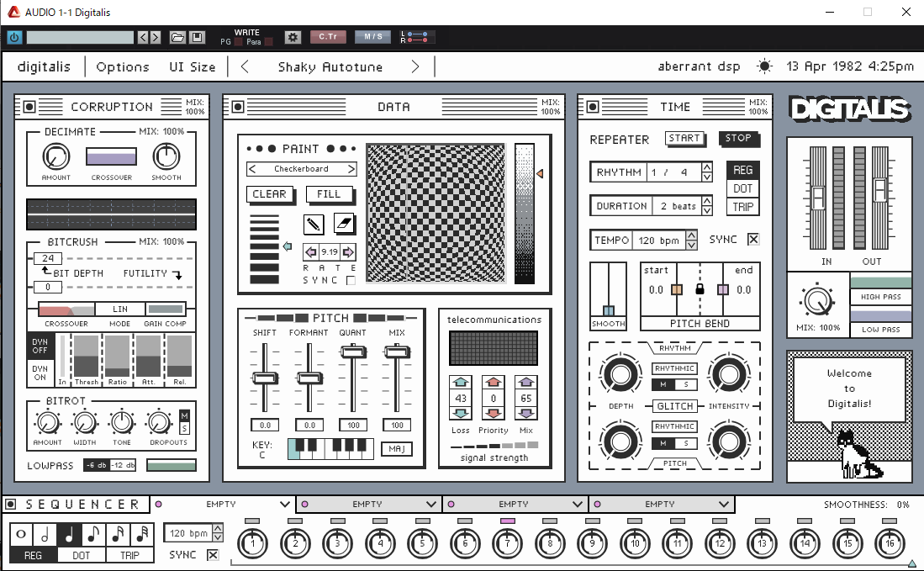Select DOT rhythm mode in Repeater
Image resolution: width=924 pixels, height=571 pixels.
pos(742,188)
